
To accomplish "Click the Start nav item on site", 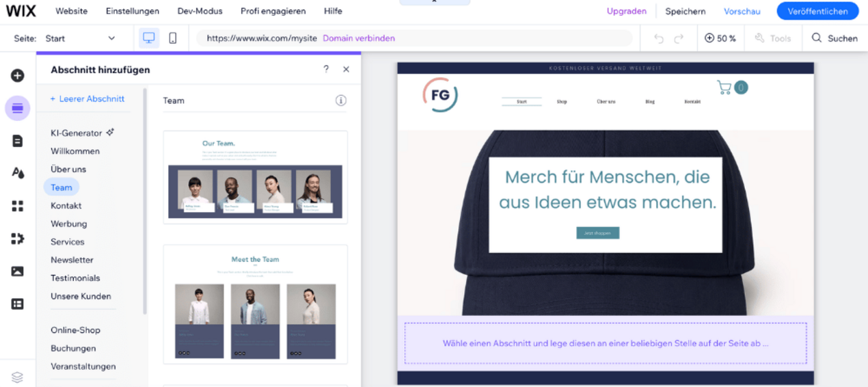I will point(521,101).
